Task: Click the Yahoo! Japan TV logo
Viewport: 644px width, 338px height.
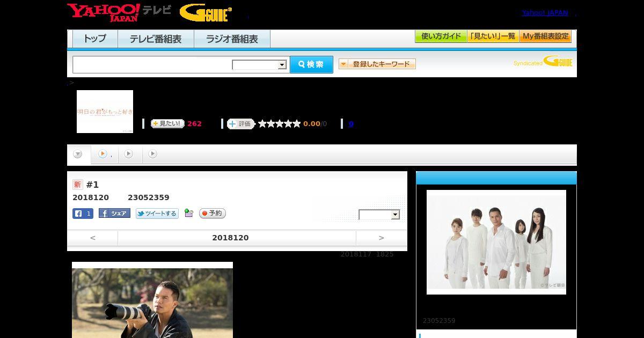Action: [x=119, y=12]
